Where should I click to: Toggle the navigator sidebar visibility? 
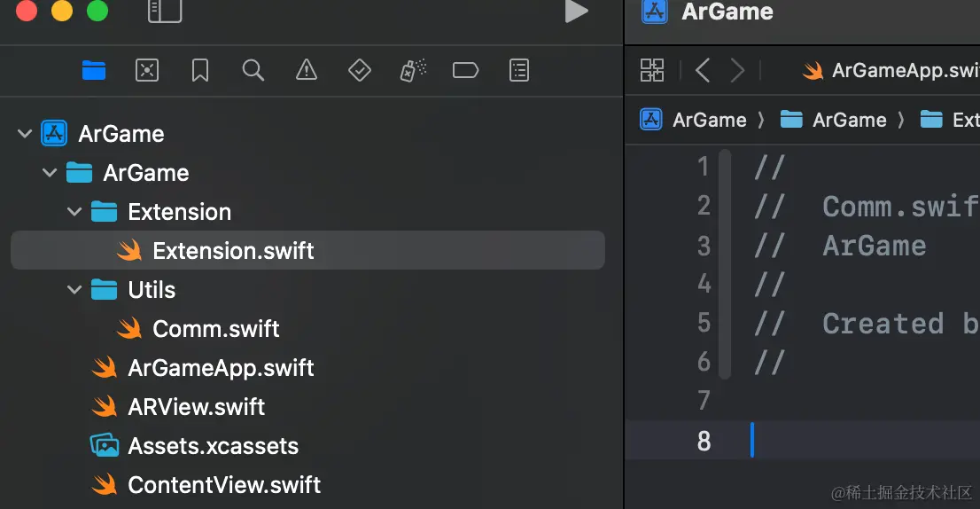165,11
